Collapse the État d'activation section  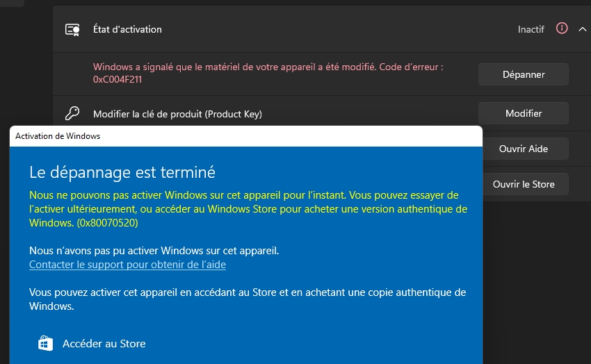coord(582,29)
